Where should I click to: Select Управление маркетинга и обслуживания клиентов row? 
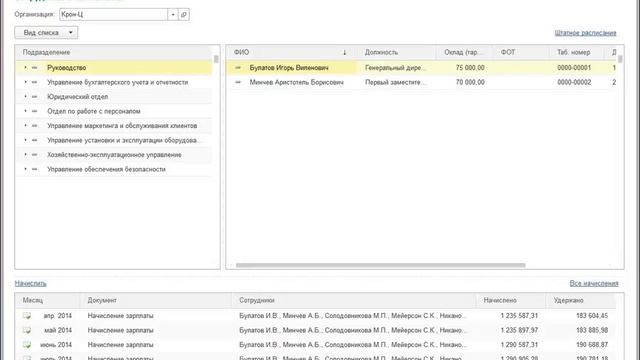coord(114,126)
